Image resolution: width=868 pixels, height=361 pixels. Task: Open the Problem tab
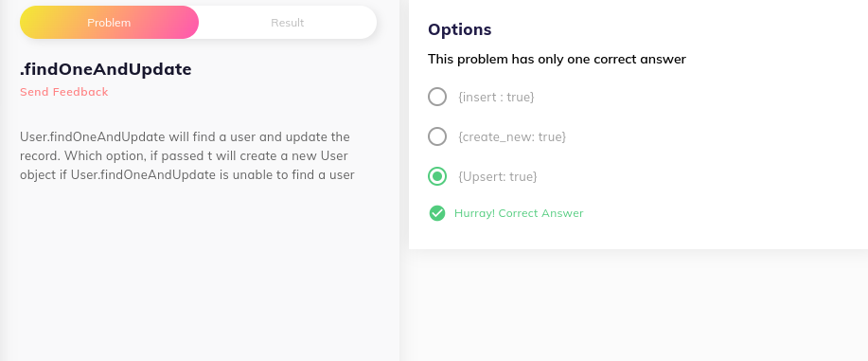point(109,23)
